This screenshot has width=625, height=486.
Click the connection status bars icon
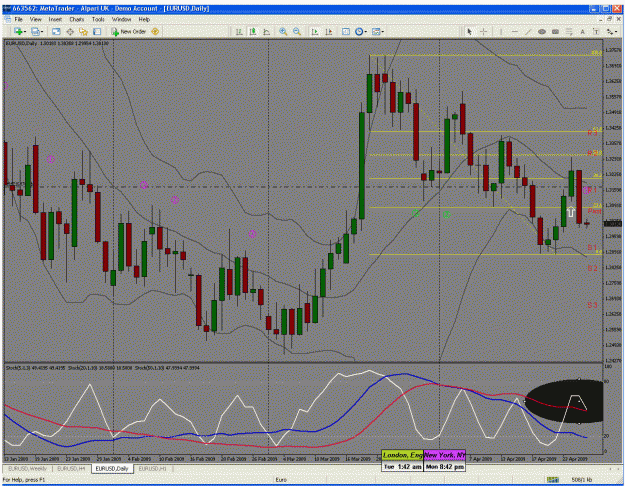[552, 480]
